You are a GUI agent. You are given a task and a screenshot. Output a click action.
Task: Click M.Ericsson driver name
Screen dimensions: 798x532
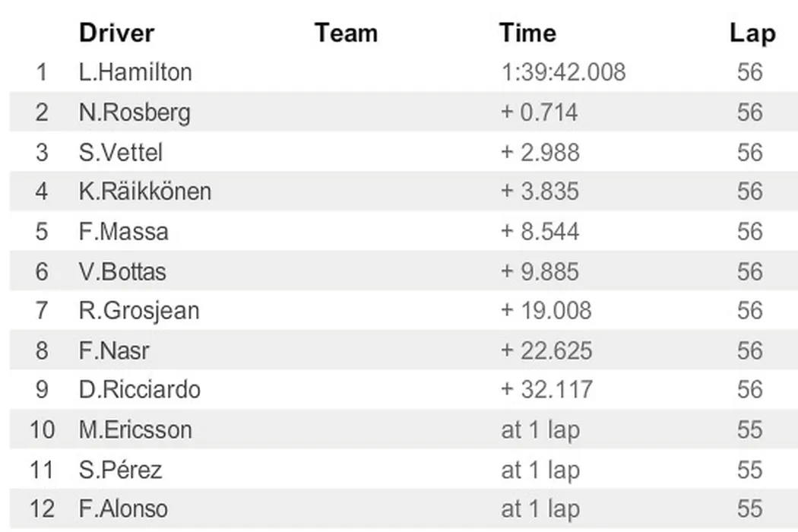point(135,429)
